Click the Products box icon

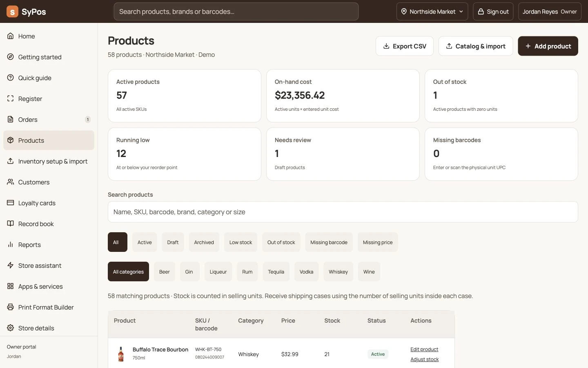[x=11, y=140]
